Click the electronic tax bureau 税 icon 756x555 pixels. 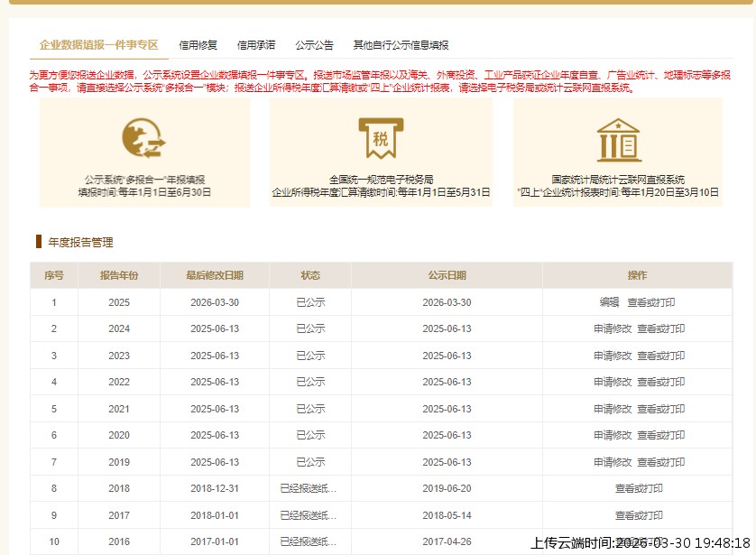pyautogui.click(x=381, y=138)
